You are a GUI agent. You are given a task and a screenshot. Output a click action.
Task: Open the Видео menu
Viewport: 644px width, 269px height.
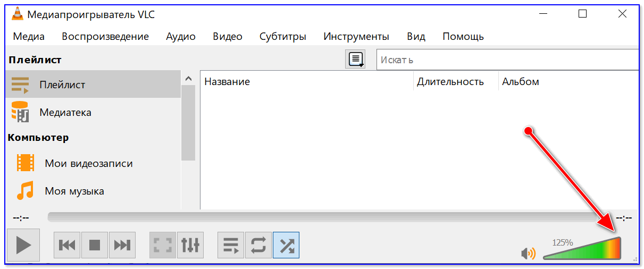pos(228,37)
